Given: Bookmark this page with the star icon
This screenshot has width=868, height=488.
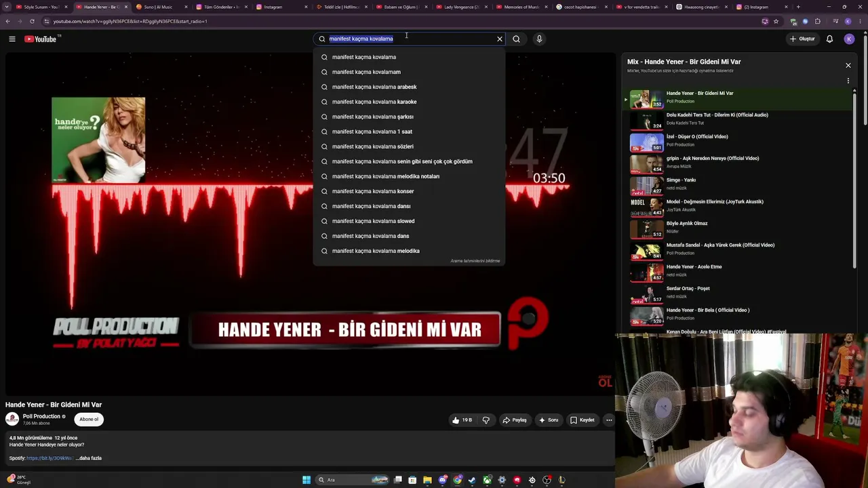Looking at the screenshot, I should click(x=776, y=21).
